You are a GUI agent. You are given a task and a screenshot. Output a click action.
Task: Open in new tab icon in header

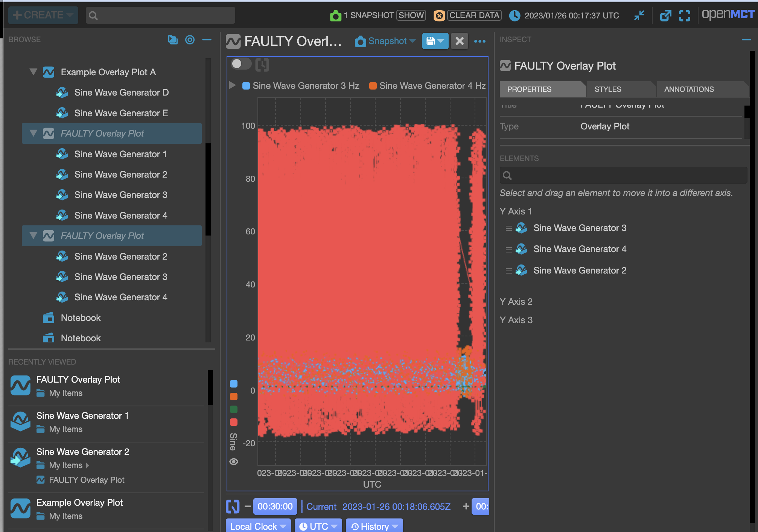(x=665, y=15)
